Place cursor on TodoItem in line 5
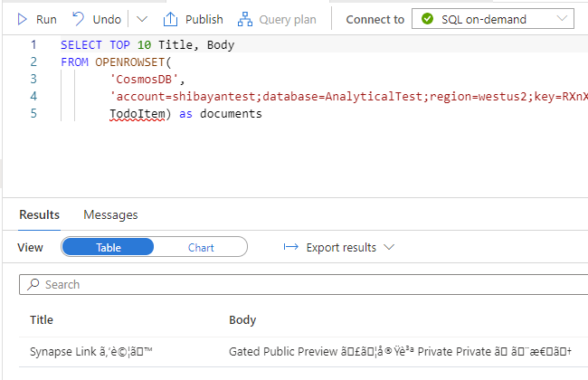Screen dimensions: 588x380 138,114
